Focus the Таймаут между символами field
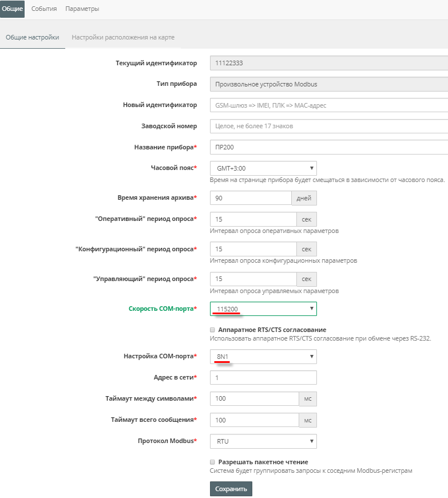448x498 pixels. tap(254, 399)
